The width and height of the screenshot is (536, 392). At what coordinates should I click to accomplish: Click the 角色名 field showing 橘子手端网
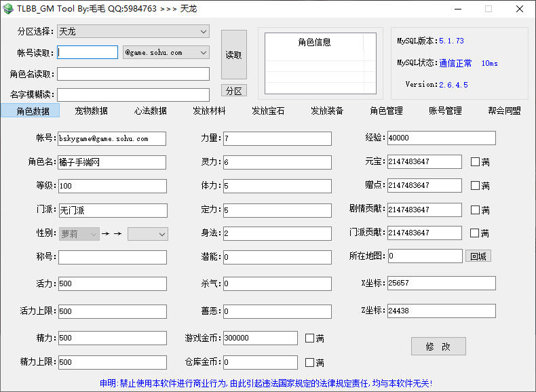pyautogui.click(x=112, y=162)
